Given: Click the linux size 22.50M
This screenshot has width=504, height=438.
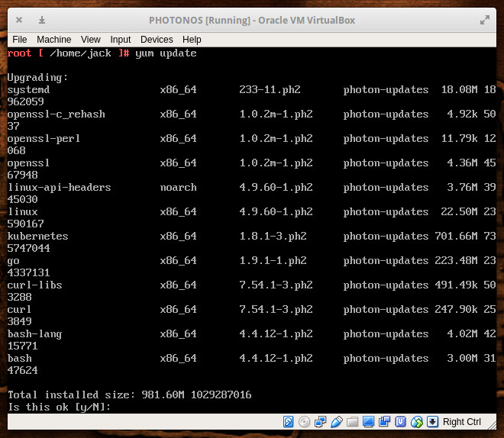Looking at the screenshot, I should pos(459,212).
